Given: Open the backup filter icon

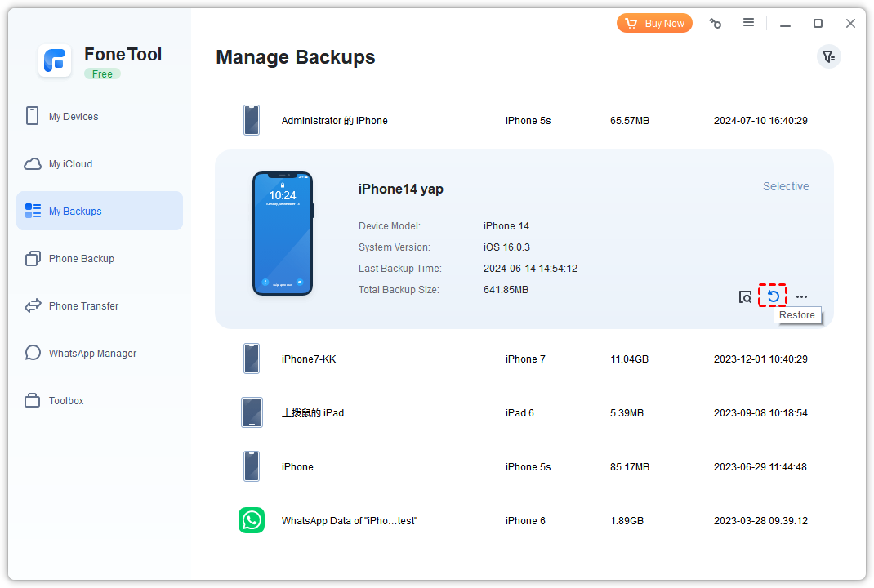Looking at the screenshot, I should click(829, 57).
